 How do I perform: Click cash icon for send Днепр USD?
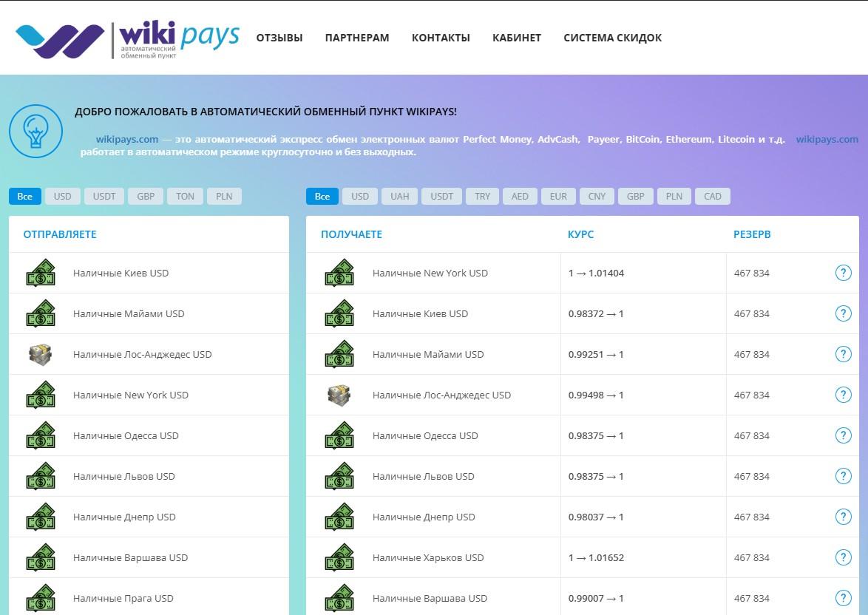pos(41,517)
